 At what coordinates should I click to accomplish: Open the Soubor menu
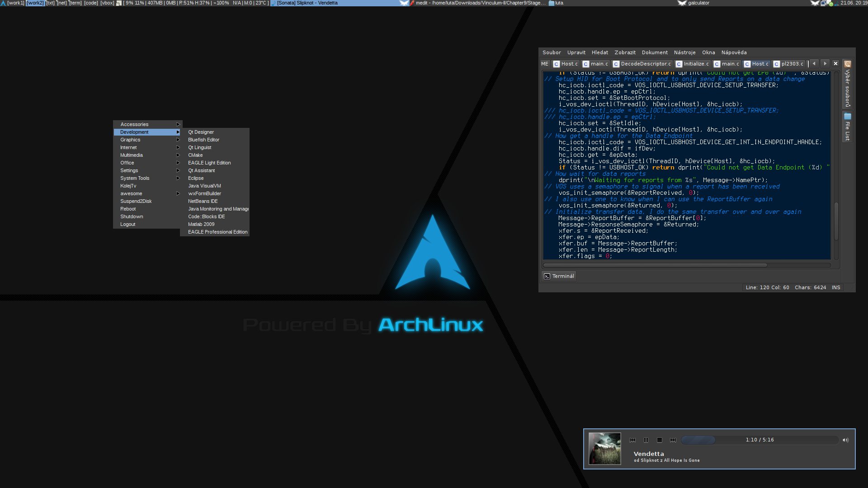[552, 52]
